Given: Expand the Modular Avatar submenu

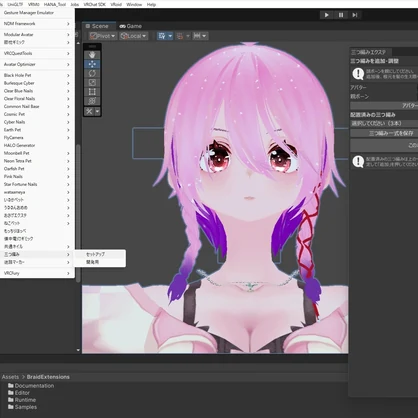Looking at the screenshot, I should [x=37, y=34].
